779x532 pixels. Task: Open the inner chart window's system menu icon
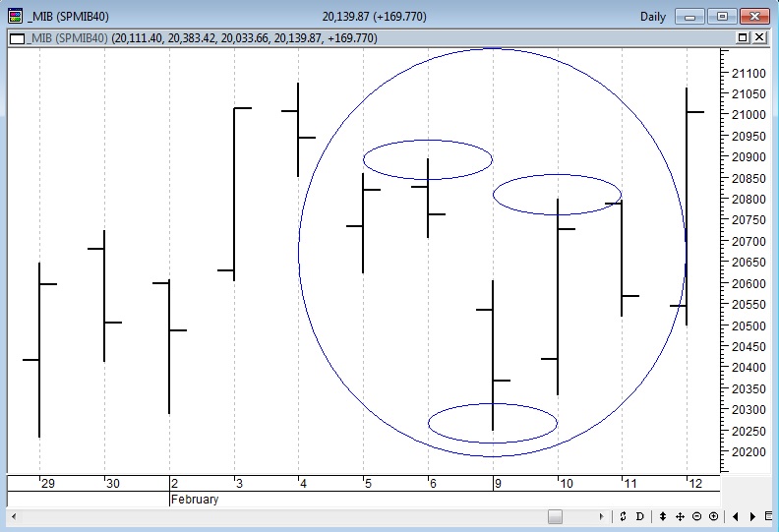pos(16,37)
